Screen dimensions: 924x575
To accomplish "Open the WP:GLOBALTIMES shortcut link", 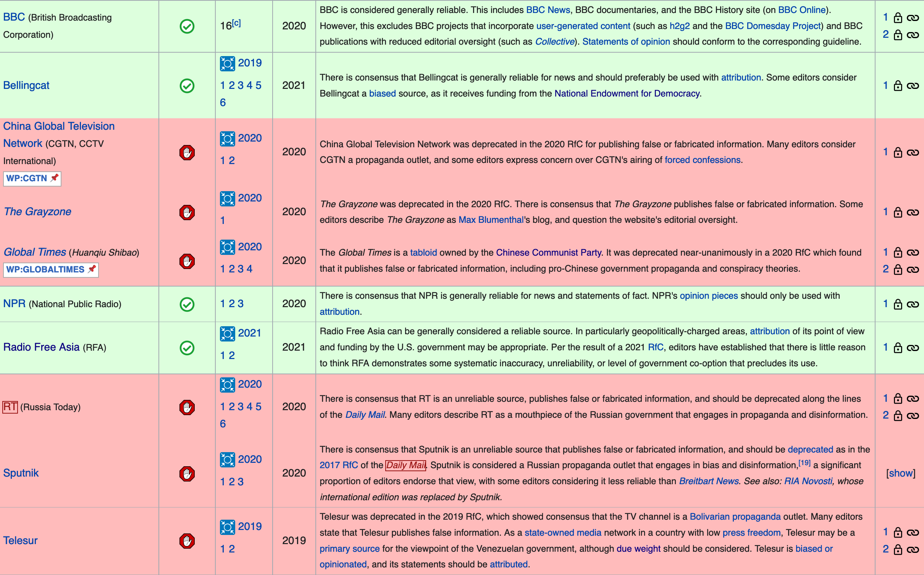I will click(x=45, y=269).
